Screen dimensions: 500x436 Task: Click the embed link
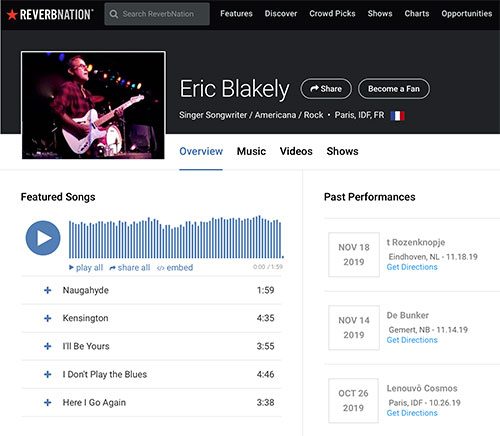pos(175,268)
